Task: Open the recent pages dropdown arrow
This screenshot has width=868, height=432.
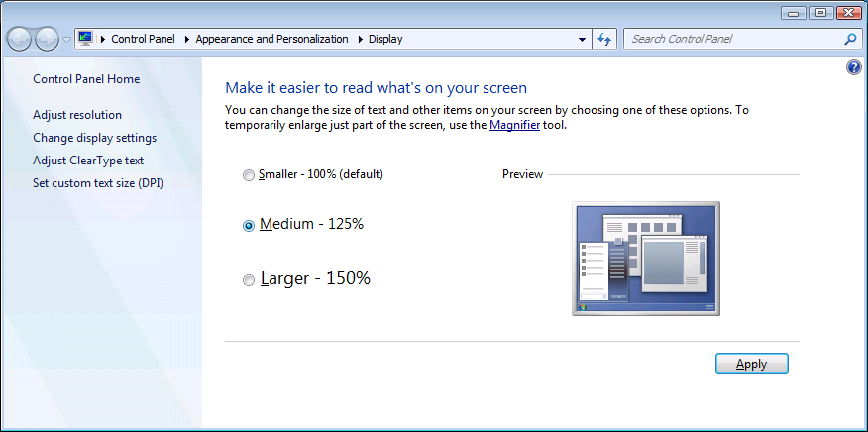Action: [67, 40]
